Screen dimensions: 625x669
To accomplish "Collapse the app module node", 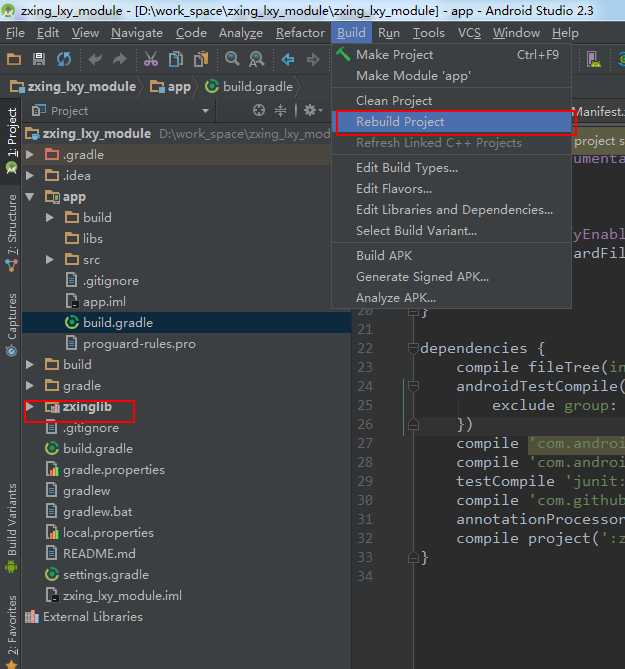I will coord(30,196).
